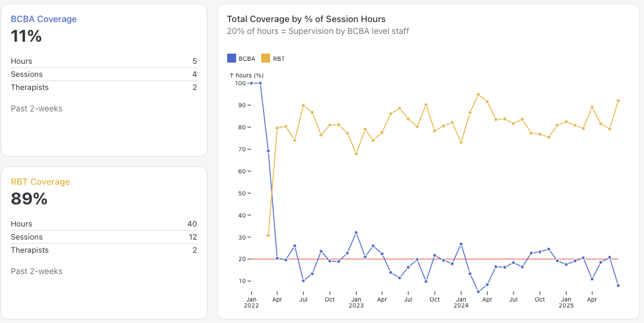Click the Jan 2024 x-axis label

(x=460, y=303)
